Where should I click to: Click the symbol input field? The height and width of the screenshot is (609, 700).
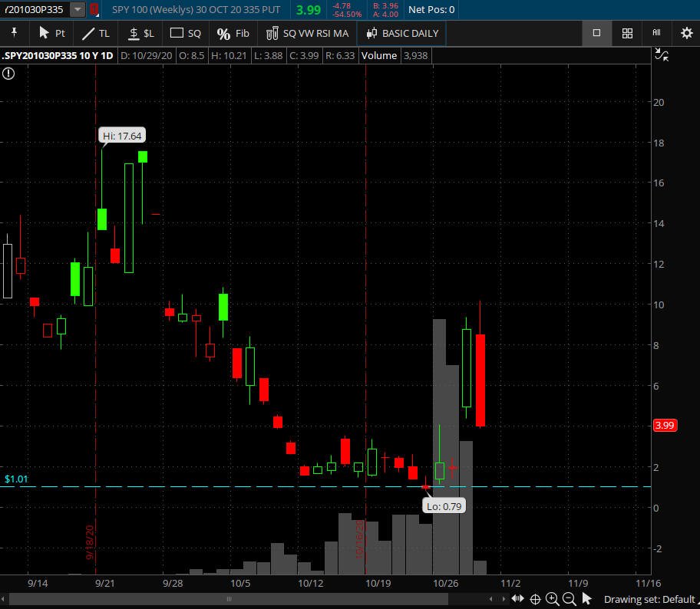35,9
